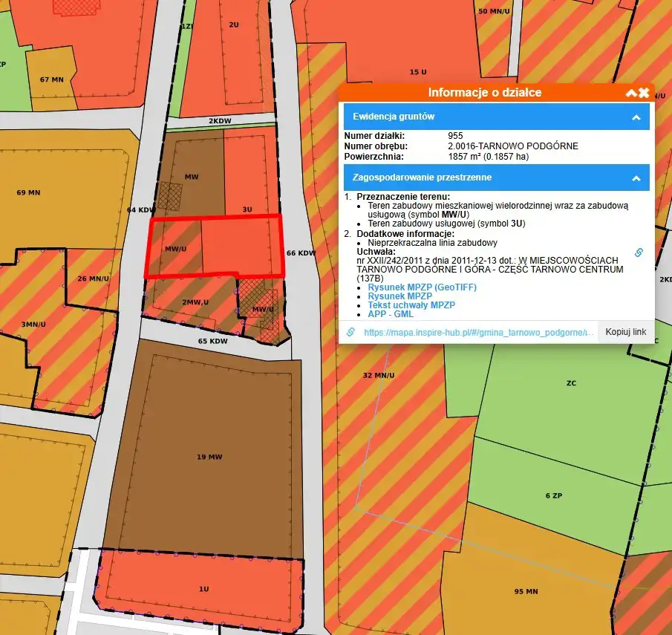Open the Tekst uchwały MPZP link
Viewport: 672px width, 635px height.
pos(411,305)
